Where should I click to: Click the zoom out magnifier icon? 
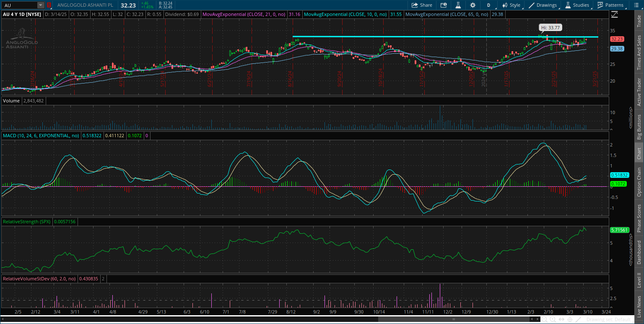click(x=544, y=319)
